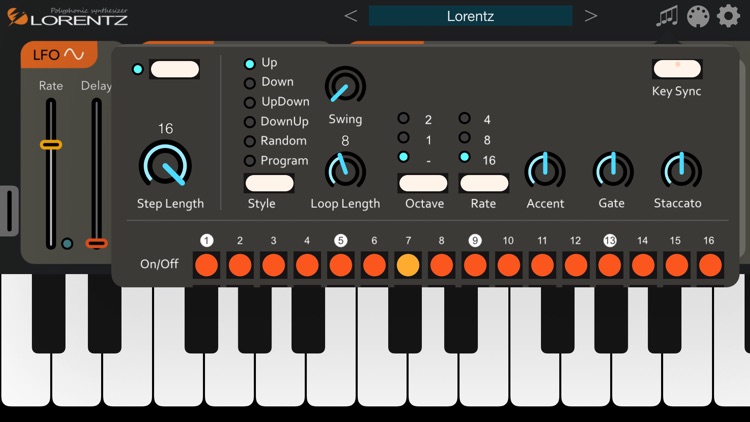
Task: Toggle step 3 On/Off
Action: (x=274, y=265)
